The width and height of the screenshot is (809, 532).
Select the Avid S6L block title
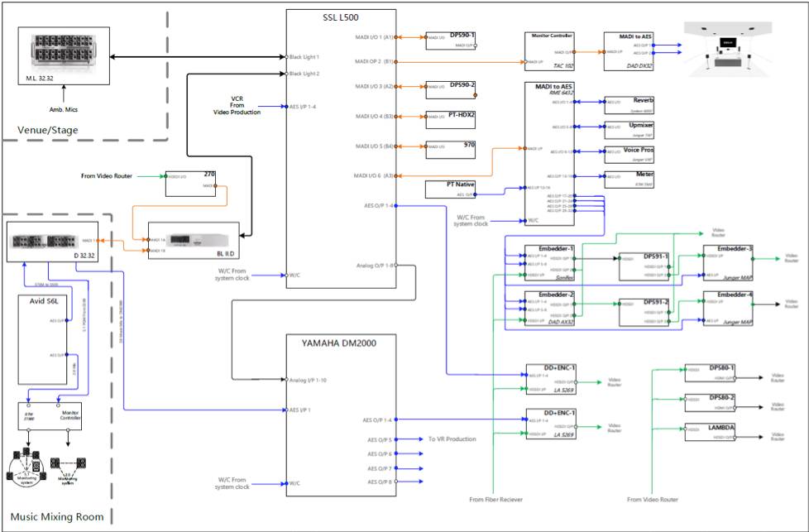coord(44,301)
